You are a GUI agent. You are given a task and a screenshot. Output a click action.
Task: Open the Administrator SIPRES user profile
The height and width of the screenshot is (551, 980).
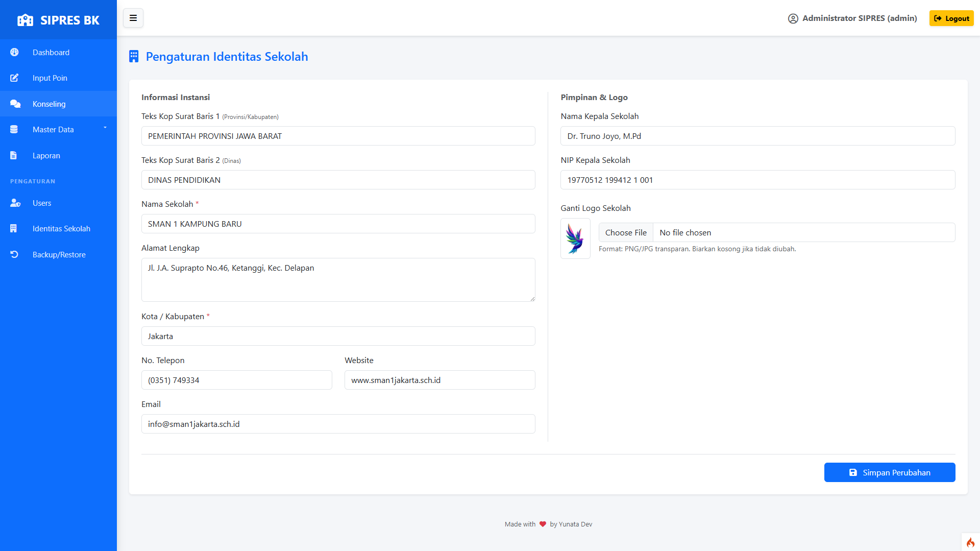coord(852,18)
